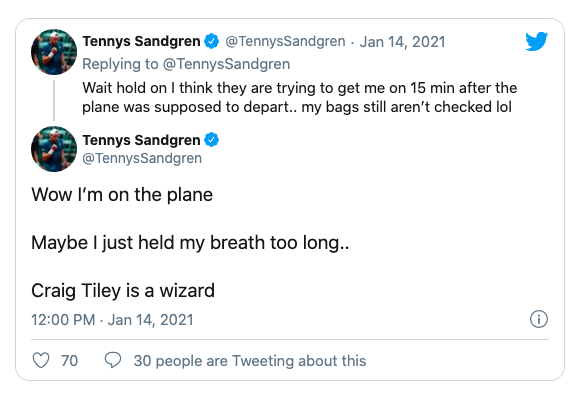Viewport: 578px width, 395px height.
Task: Open the parent tweet text about the plane departure
Action: (x=300, y=98)
